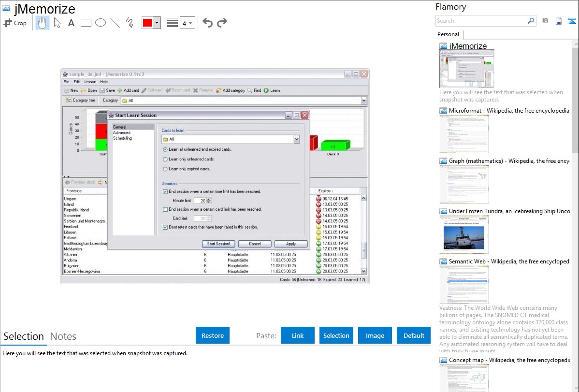The width and height of the screenshot is (579, 392).
Task: Choose the arrow pointer tool
Action: click(57, 23)
